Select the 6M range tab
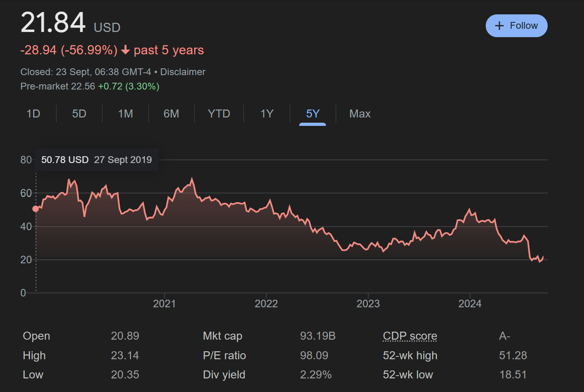Screen dimensions: 584x392 (171, 114)
